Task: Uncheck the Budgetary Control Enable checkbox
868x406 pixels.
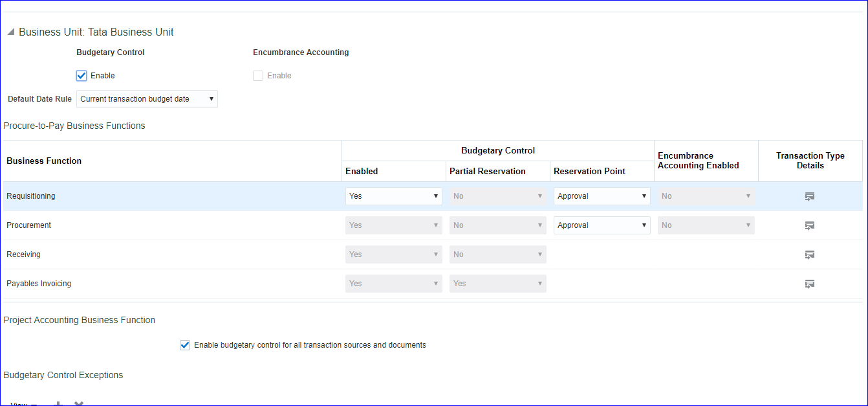Action: (x=81, y=76)
